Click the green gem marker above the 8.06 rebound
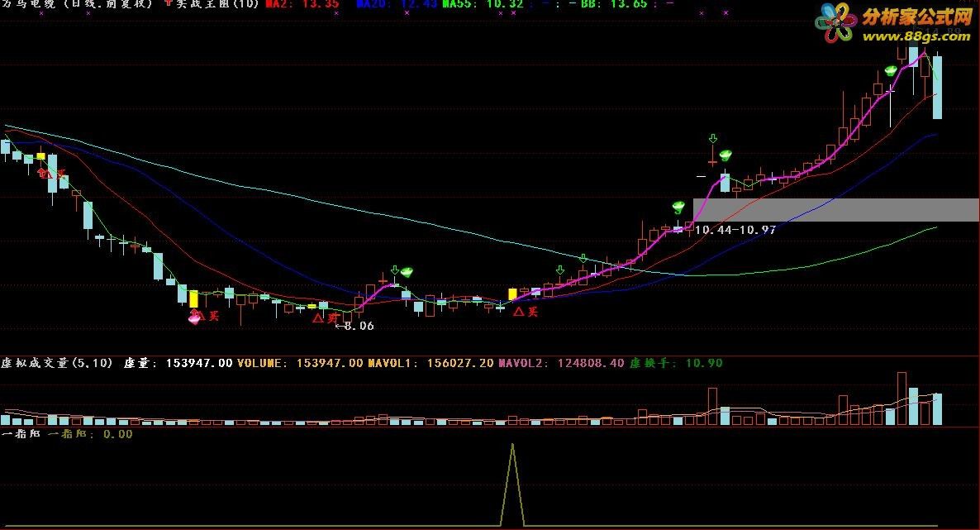The image size is (980, 530). coord(407,272)
